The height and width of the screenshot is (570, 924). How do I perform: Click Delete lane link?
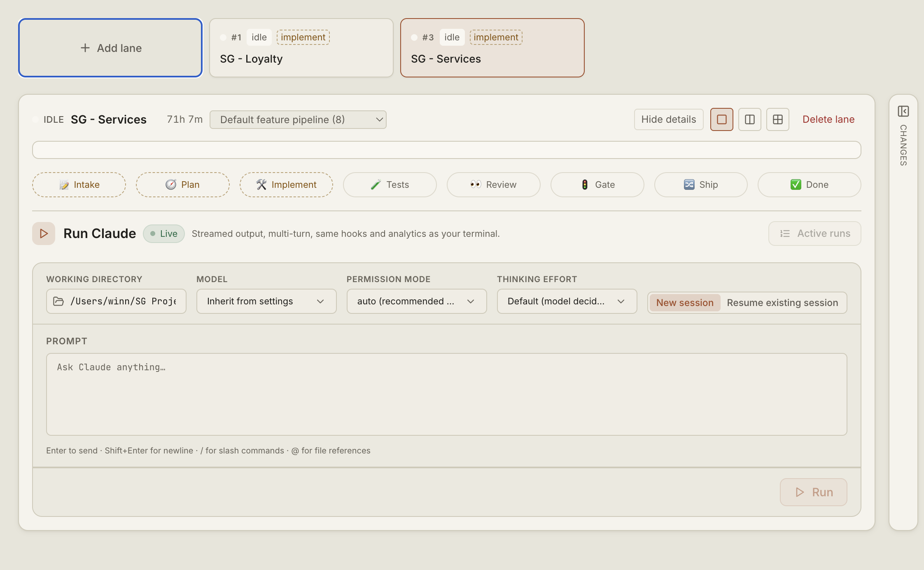point(828,119)
